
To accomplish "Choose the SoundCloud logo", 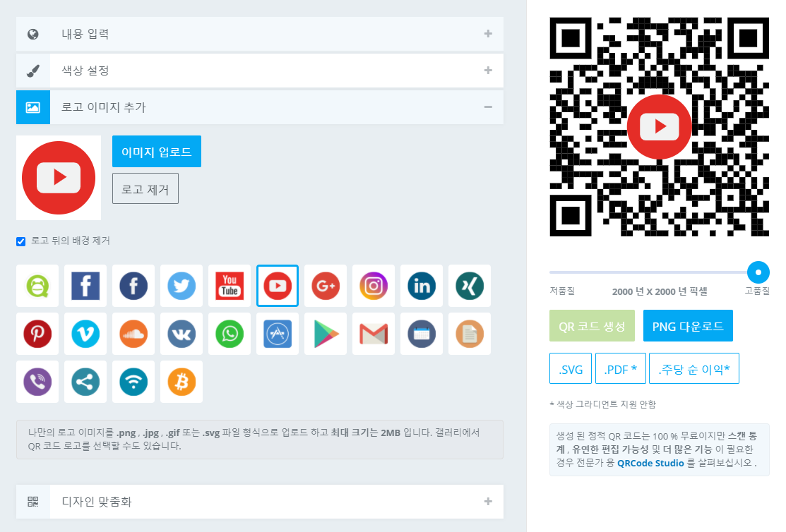I will coord(133,334).
